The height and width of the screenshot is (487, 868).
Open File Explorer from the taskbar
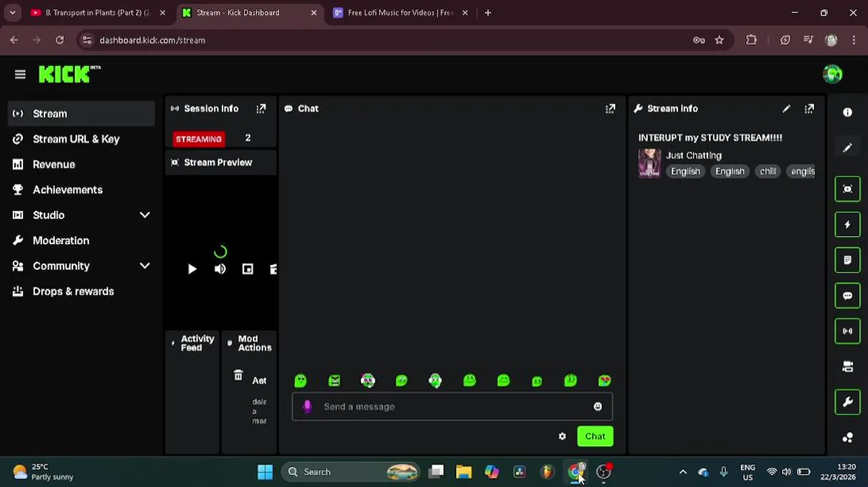[464, 472]
